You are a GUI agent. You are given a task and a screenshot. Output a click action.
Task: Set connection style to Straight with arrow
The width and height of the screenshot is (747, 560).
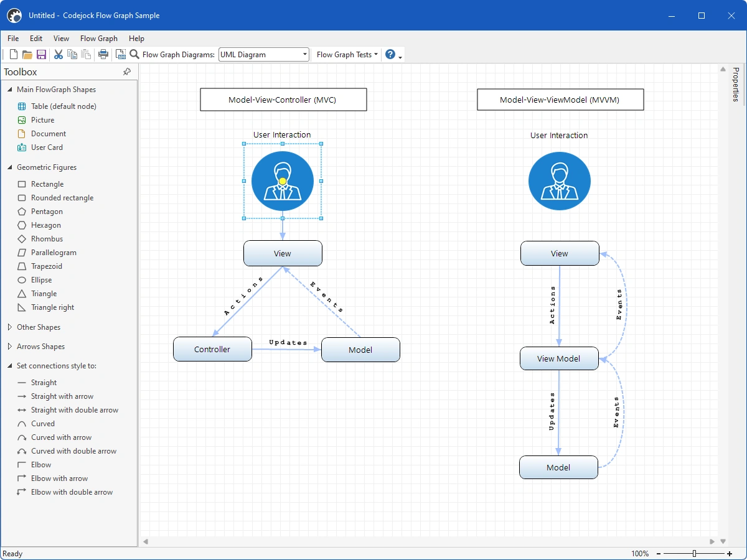click(62, 396)
